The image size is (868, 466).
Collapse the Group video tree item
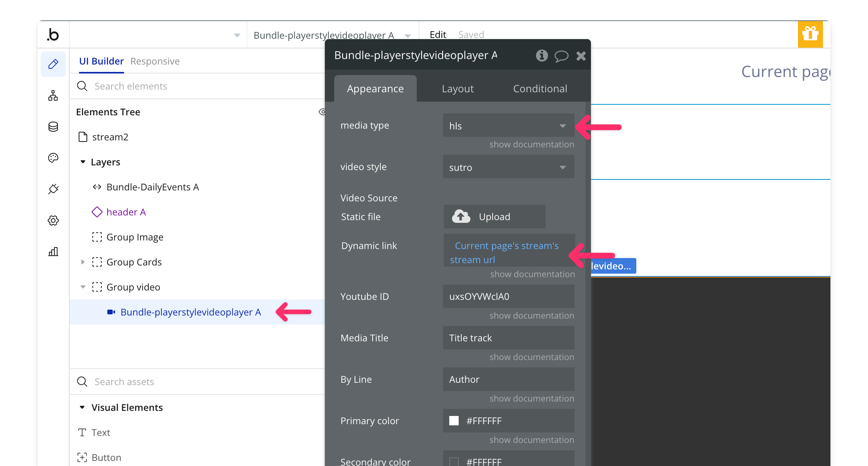coord(83,287)
